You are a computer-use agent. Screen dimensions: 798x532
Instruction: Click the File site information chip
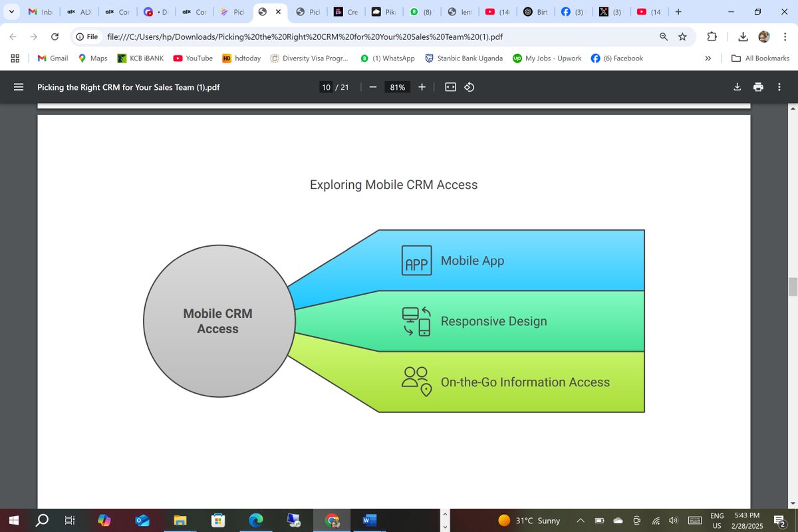tap(86, 37)
